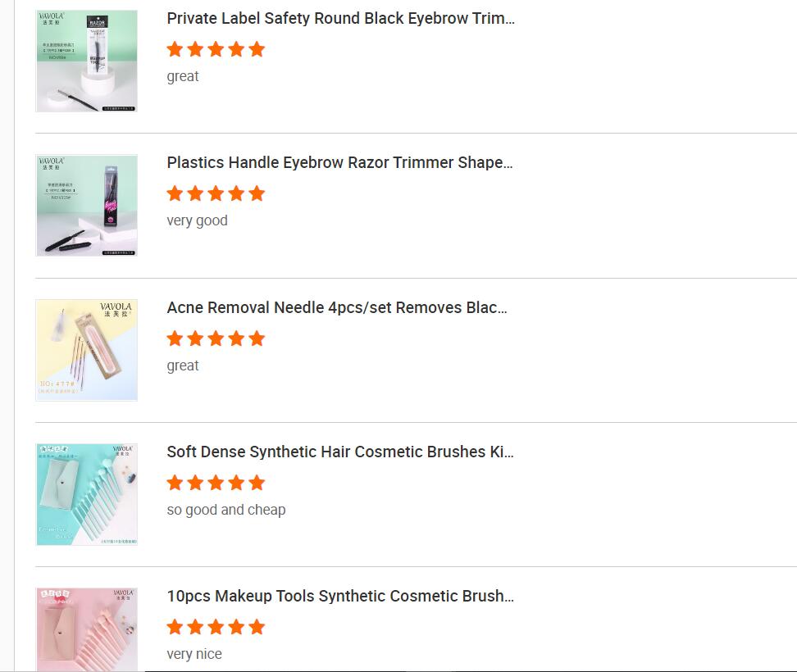Click the Soft Dense brushes kit thumbnail
Viewport: 797px width, 672px height.
pos(86,494)
